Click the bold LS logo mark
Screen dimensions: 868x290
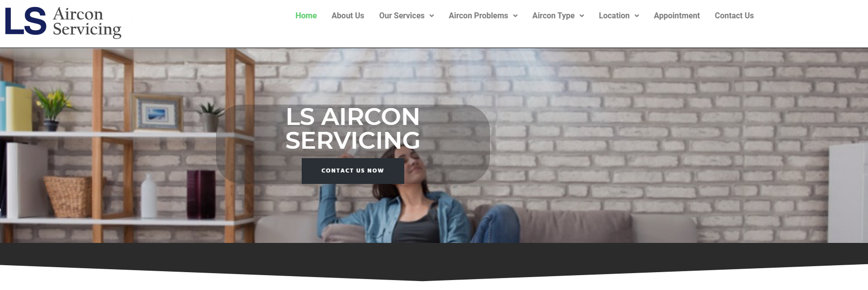[25, 21]
